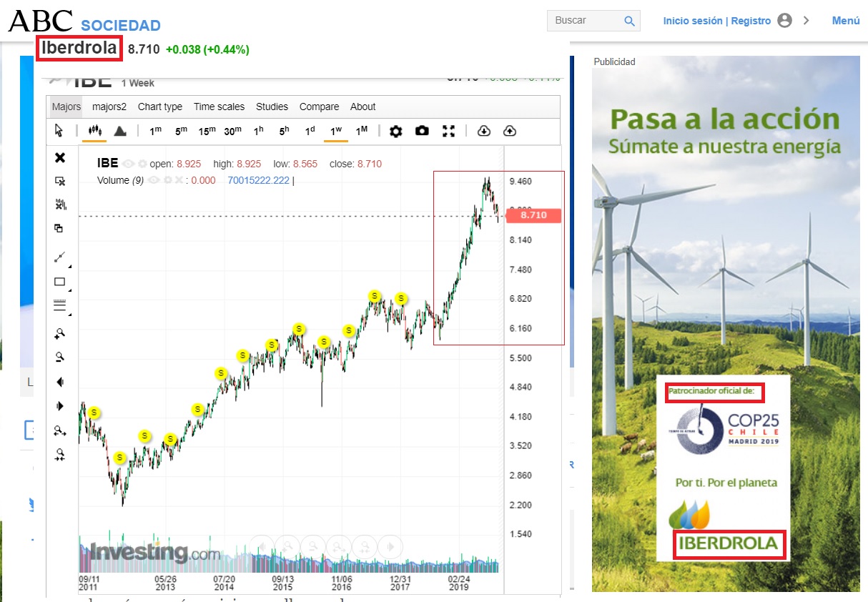This screenshot has width=868, height=602.
Task: Select the trend line drawing tool
Action: point(60,257)
